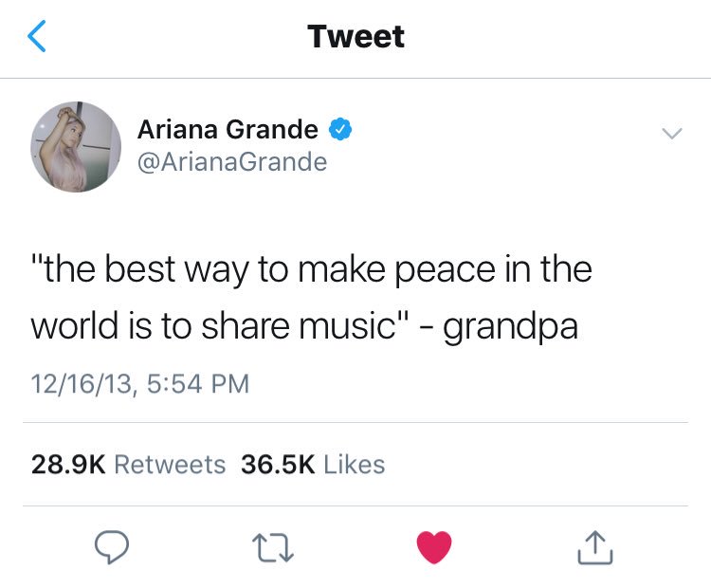Expand the tweet options chevron
The image size is (711, 588).
(671, 133)
